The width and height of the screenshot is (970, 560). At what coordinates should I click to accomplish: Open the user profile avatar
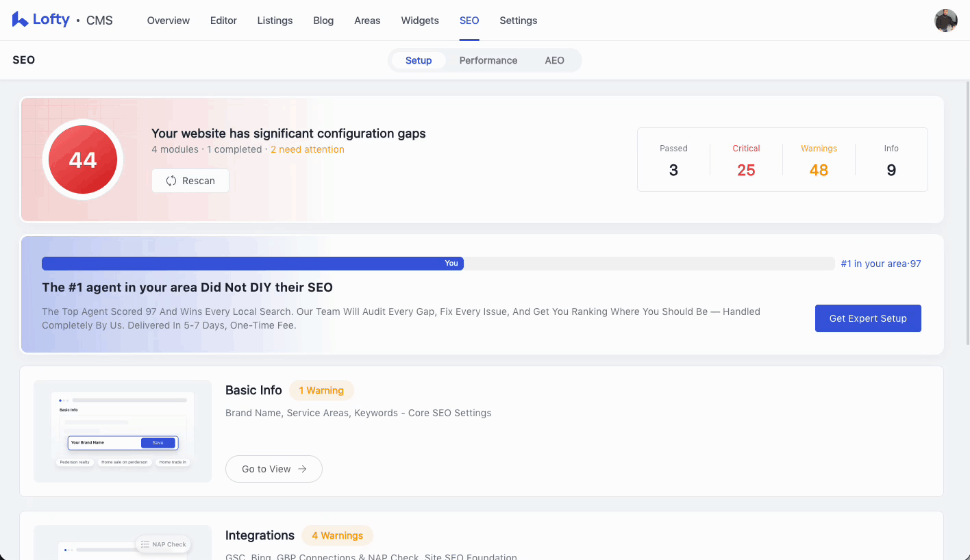point(945,21)
